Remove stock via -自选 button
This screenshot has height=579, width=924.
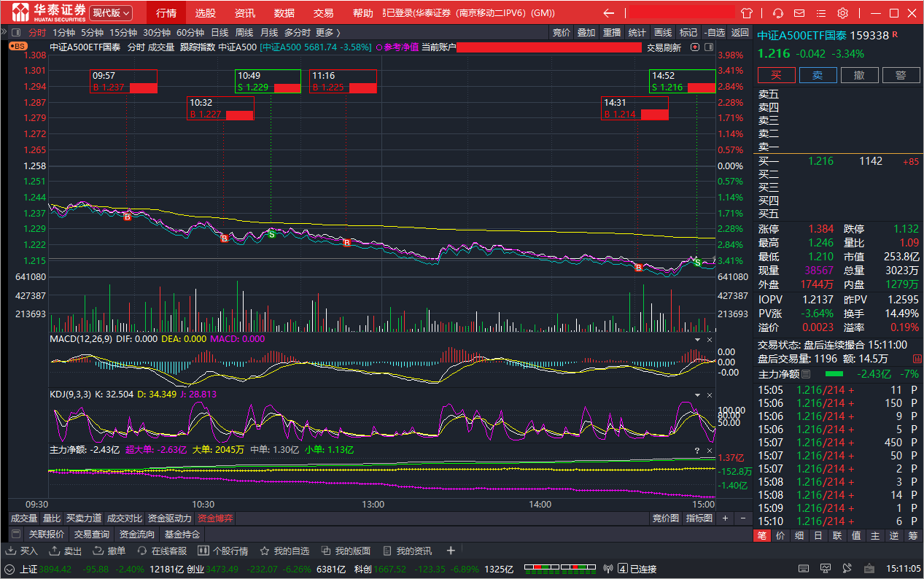coord(715,32)
